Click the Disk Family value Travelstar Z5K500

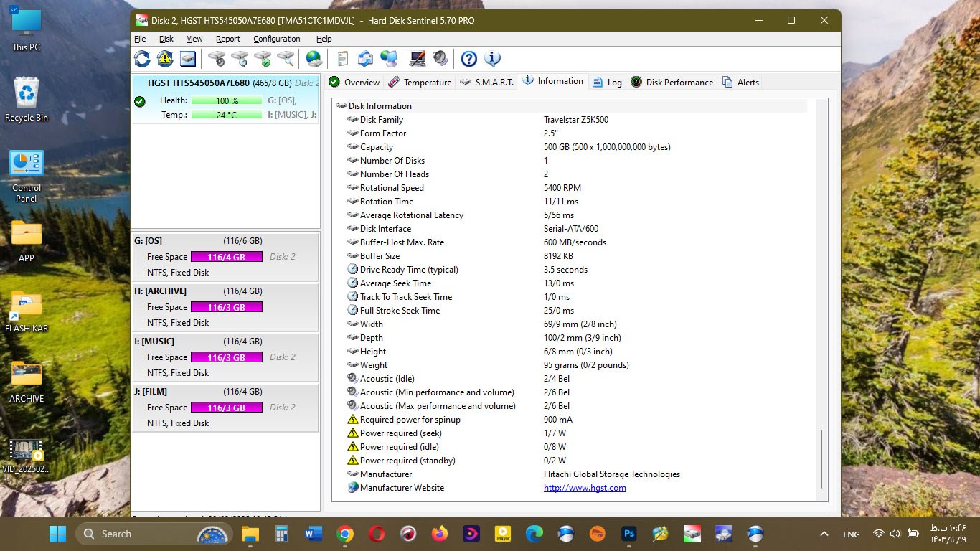click(576, 120)
